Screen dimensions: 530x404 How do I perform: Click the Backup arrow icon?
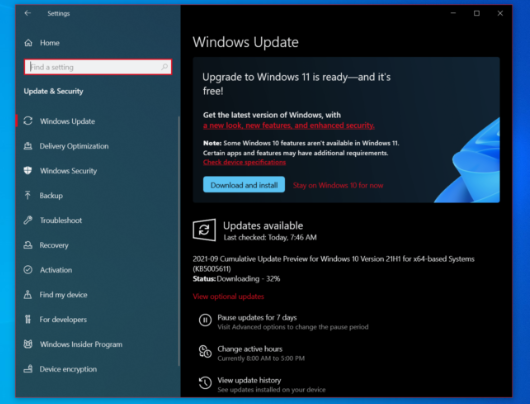tap(28, 195)
